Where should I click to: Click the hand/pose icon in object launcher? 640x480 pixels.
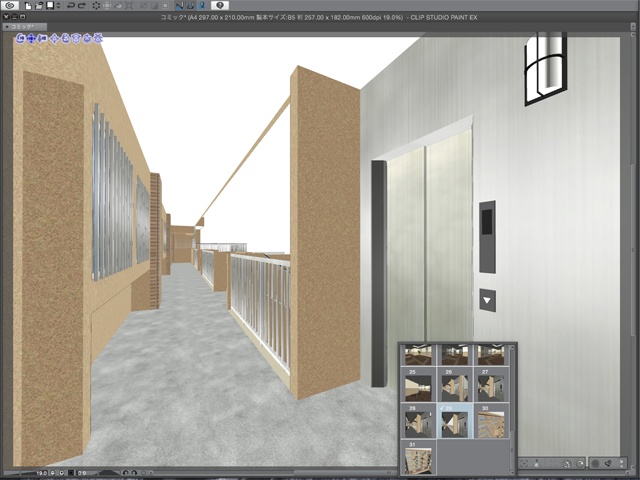click(567, 463)
